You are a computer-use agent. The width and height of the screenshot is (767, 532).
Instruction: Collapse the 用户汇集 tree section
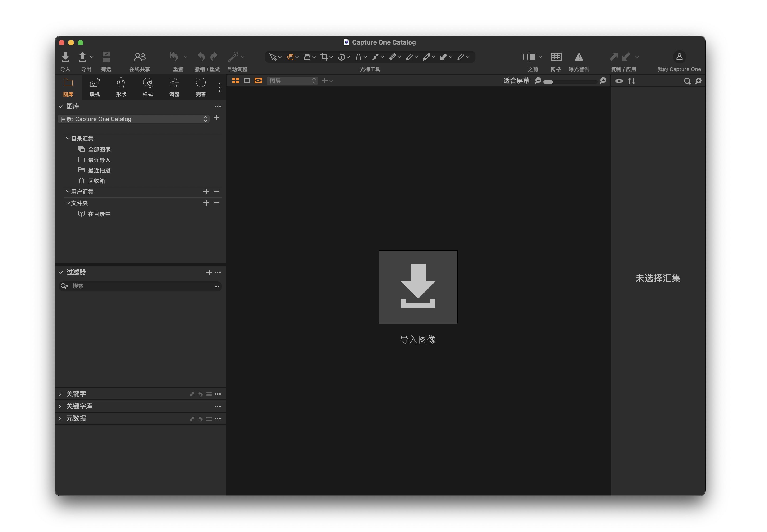pyautogui.click(x=68, y=191)
